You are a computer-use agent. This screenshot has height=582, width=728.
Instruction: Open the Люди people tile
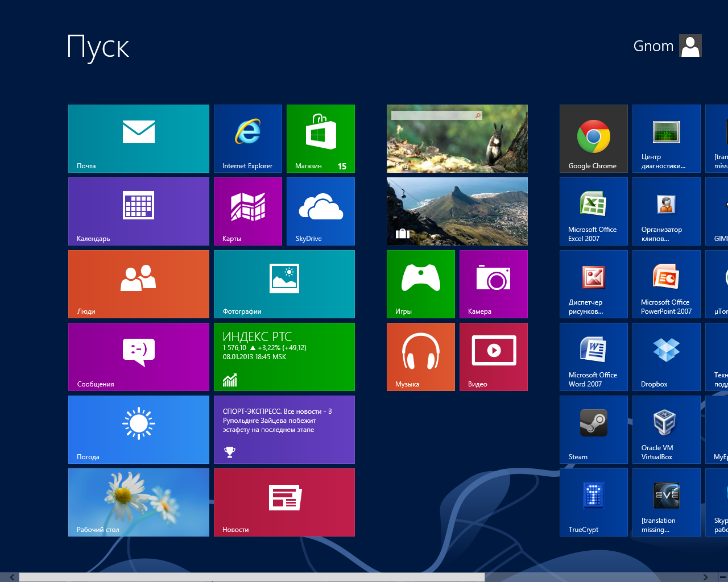click(139, 284)
